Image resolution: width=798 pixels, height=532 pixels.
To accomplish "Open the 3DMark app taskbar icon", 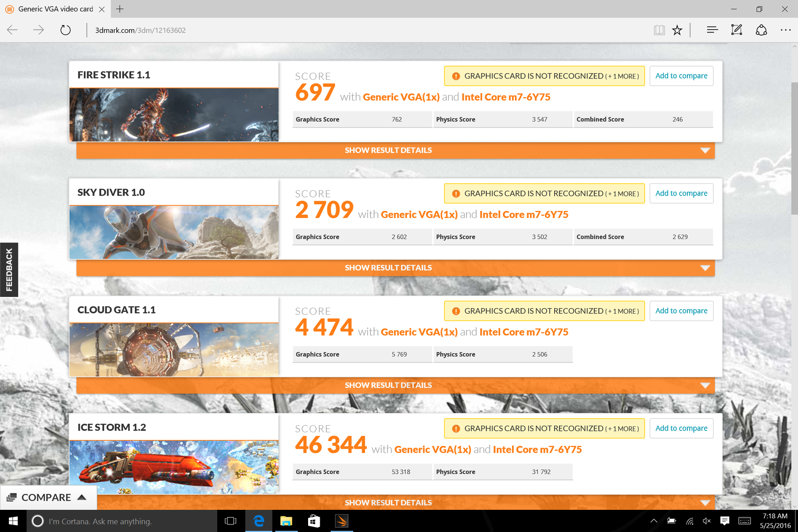I will point(341,521).
